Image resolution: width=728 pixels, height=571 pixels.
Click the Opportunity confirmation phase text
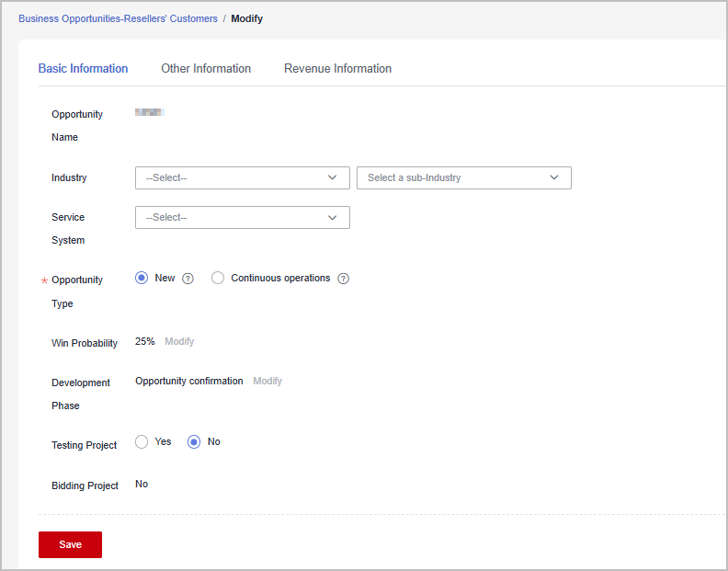188,381
